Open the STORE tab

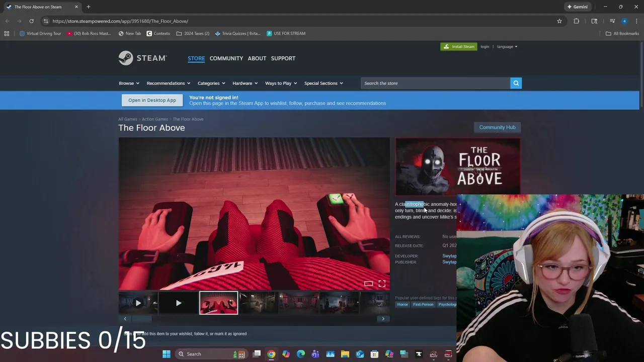(196, 58)
